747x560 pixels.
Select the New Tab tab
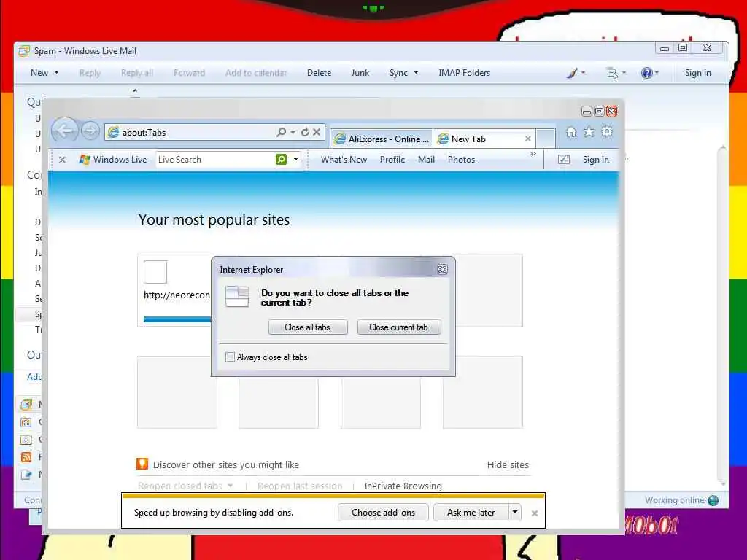(484, 139)
